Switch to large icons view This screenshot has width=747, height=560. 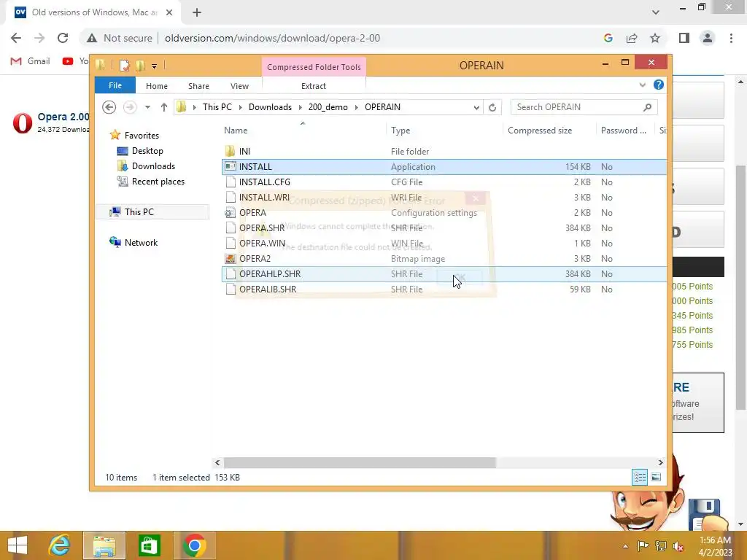(x=656, y=477)
